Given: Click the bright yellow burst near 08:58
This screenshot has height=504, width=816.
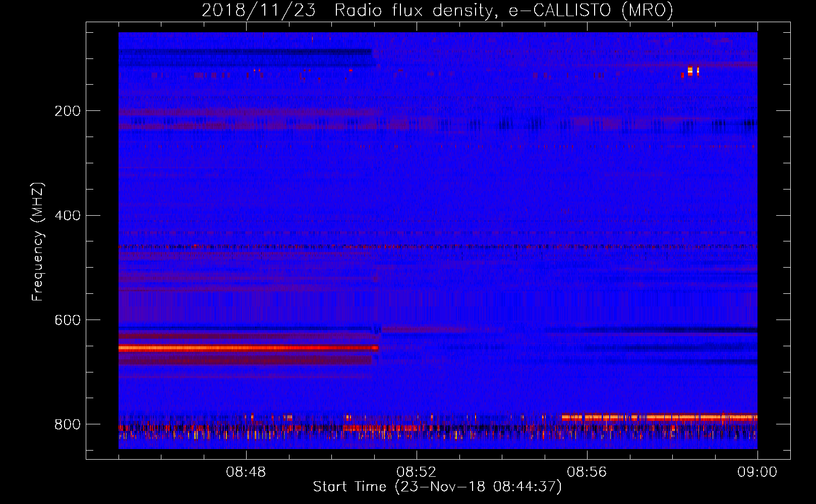Looking at the screenshot, I should pos(690,71).
